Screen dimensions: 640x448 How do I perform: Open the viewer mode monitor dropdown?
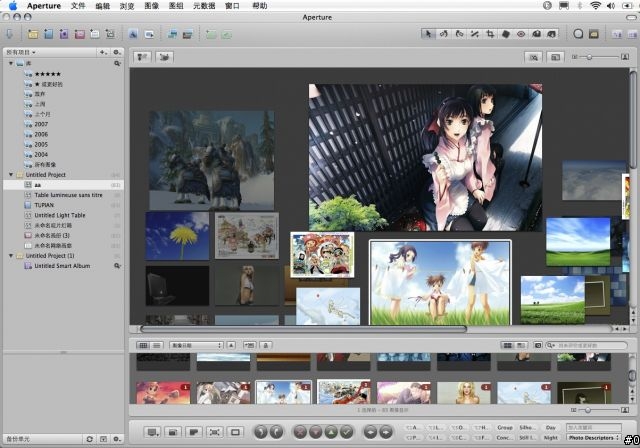click(x=154, y=432)
